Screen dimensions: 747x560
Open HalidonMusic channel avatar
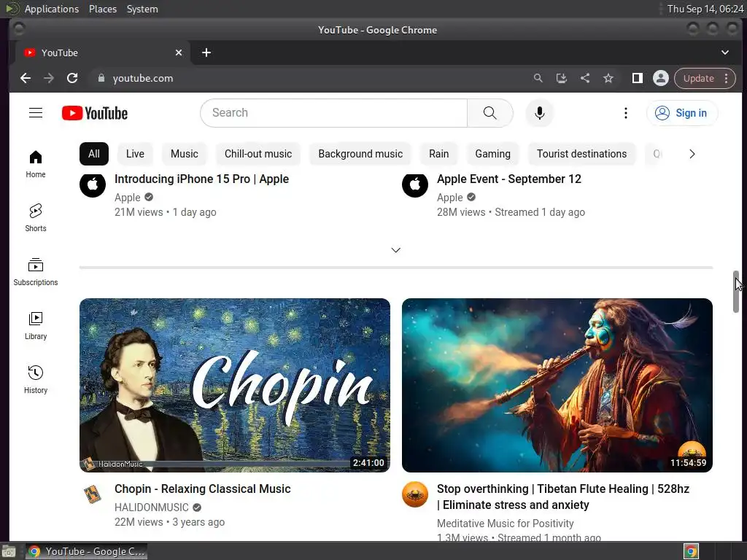coord(93,494)
